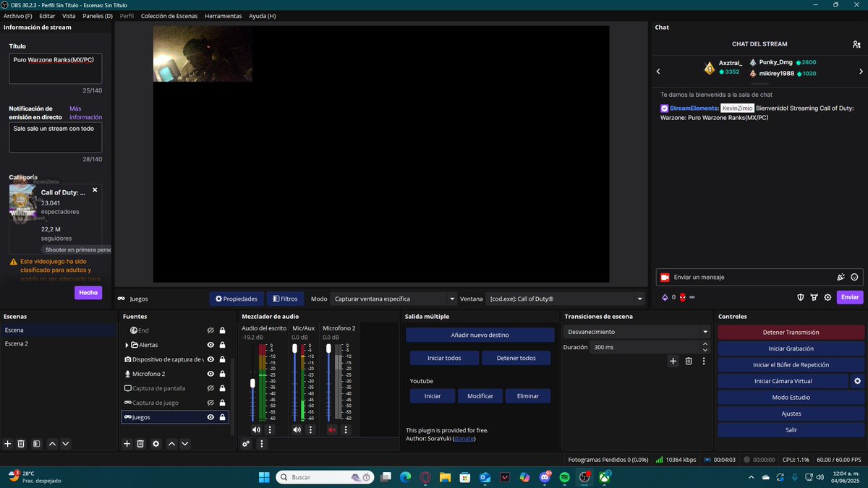Remove Call of Duty category with X
This screenshot has height=488, width=868.
pyautogui.click(x=95, y=190)
